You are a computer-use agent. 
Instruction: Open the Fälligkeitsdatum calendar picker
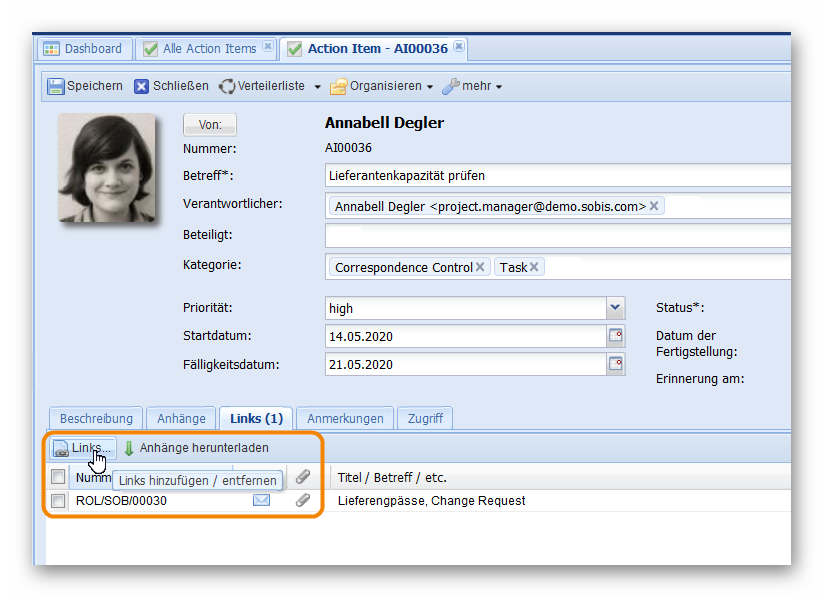coord(616,364)
